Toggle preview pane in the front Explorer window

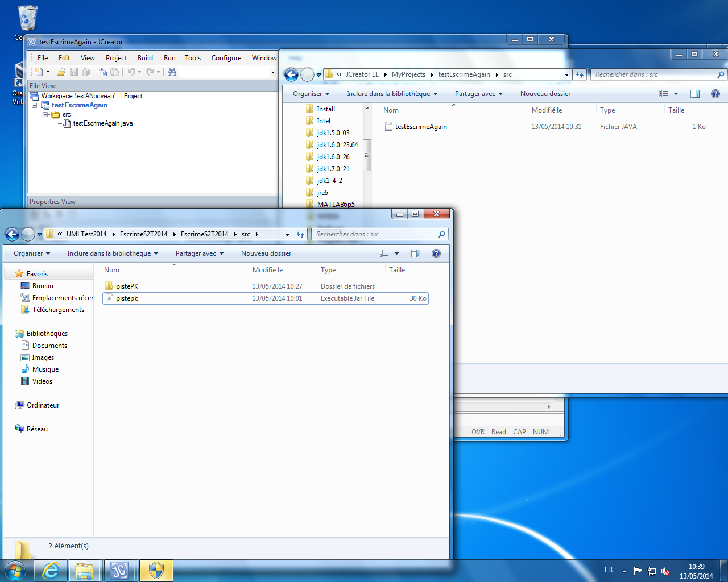point(416,253)
